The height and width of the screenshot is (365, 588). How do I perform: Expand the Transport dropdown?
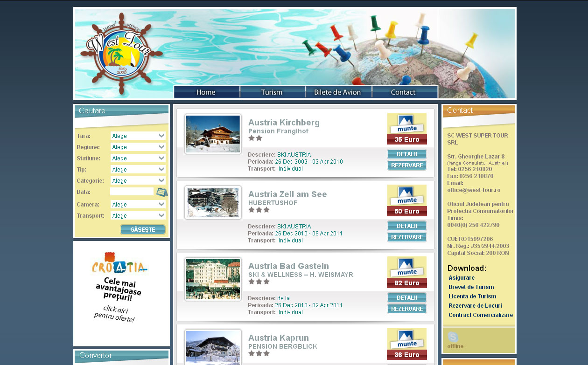(x=138, y=215)
